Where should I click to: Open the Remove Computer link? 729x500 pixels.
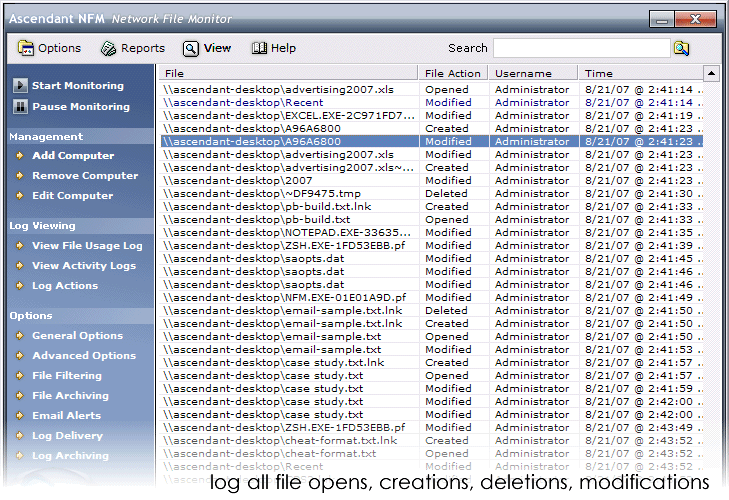pyautogui.click(x=84, y=176)
